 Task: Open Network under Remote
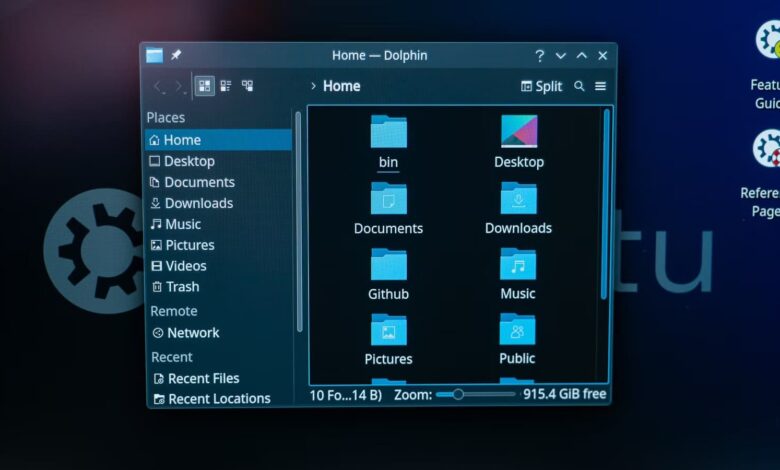click(218, 333)
